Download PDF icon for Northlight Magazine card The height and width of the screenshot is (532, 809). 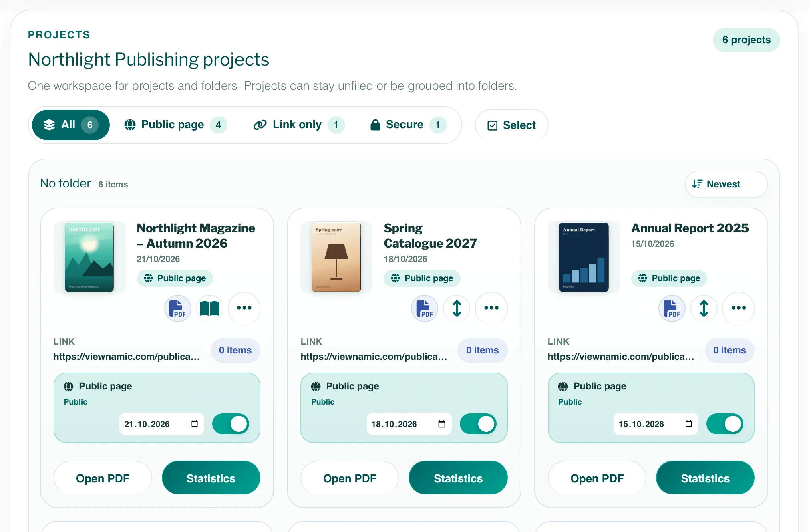tap(177, 308)
